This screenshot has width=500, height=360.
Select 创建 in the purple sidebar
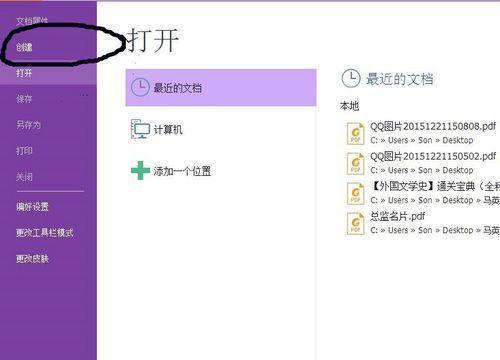point(24,47)
